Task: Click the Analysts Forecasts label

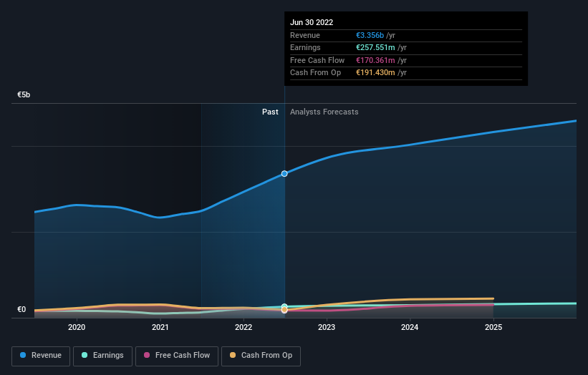Action: (x=324, y=112)
